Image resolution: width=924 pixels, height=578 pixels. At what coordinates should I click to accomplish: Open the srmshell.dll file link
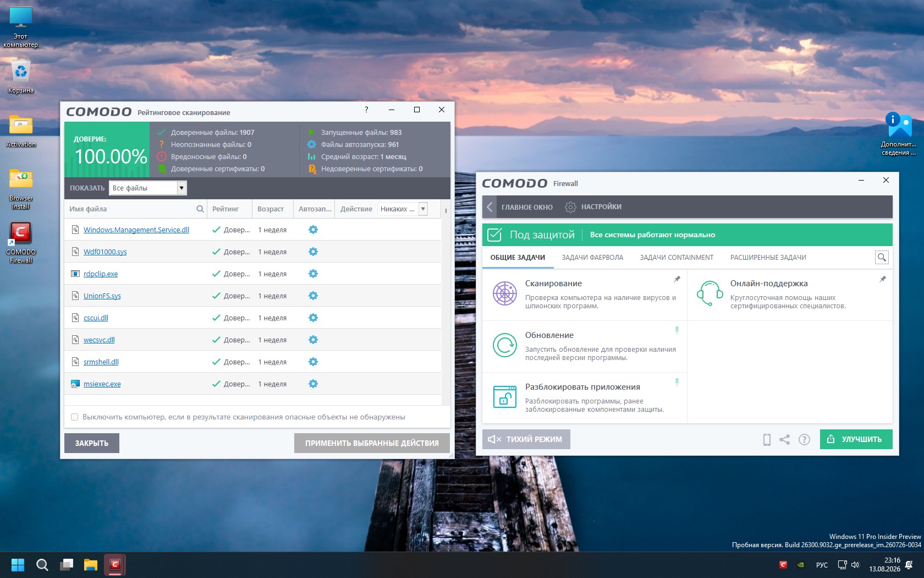[101, 362]
